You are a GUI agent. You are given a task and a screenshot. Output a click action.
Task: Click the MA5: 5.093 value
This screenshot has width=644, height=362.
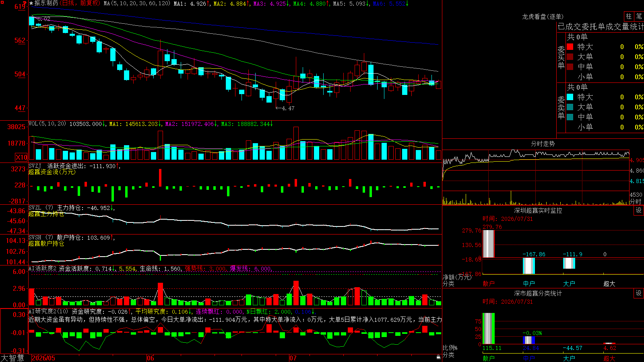pyautogui.click(x=351, y=4)
